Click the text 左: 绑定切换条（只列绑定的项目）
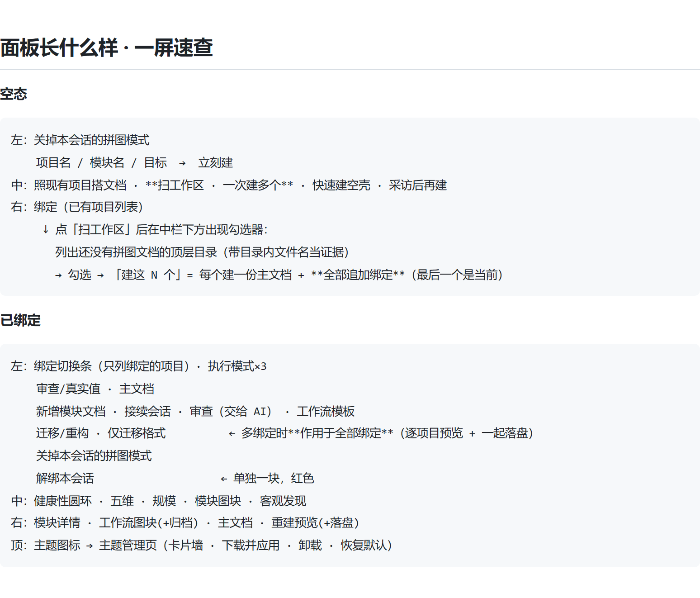700x598 pixels. 100,366
